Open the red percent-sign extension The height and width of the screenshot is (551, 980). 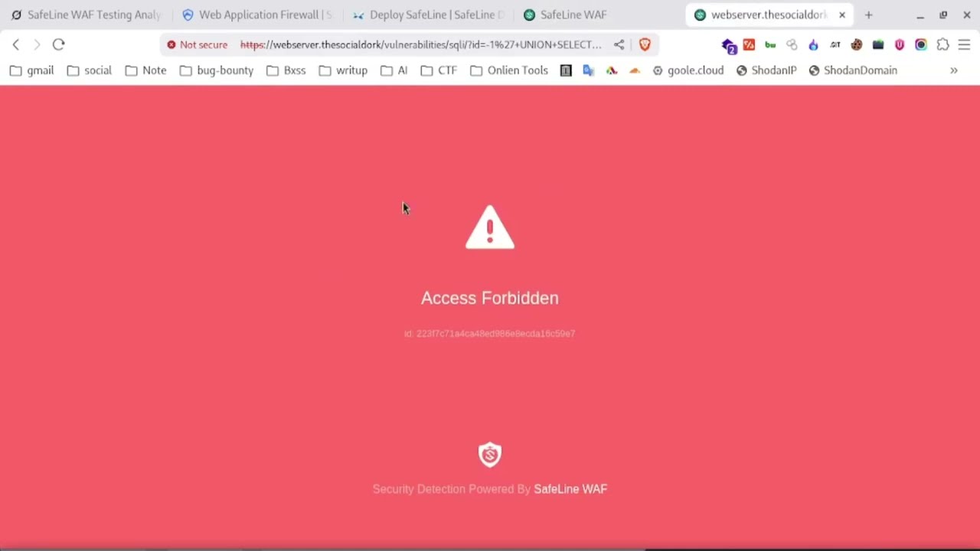749,44
